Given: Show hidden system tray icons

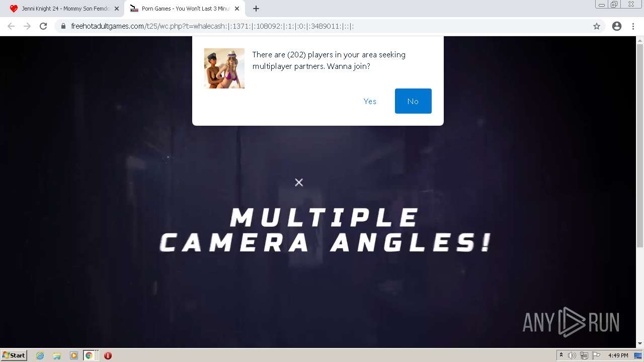Looking at the screenshot, I should (561, 355).
